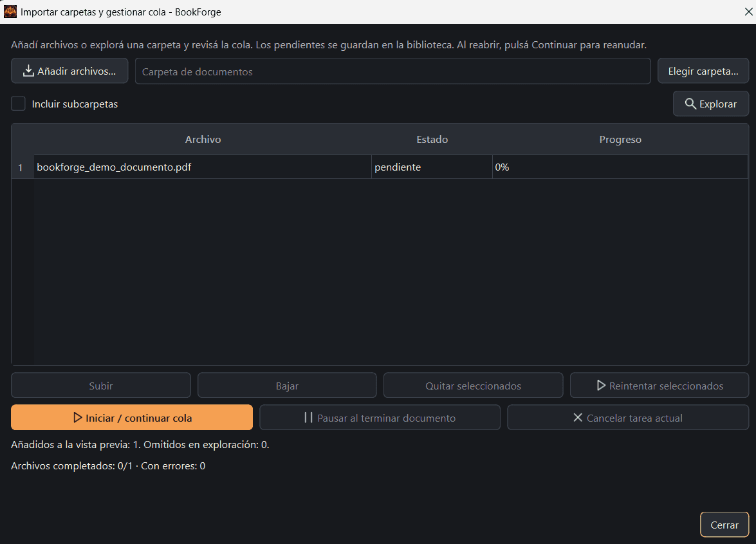Click the Bajar button
The height and width of the screenshot is (544, 756).
287,386
